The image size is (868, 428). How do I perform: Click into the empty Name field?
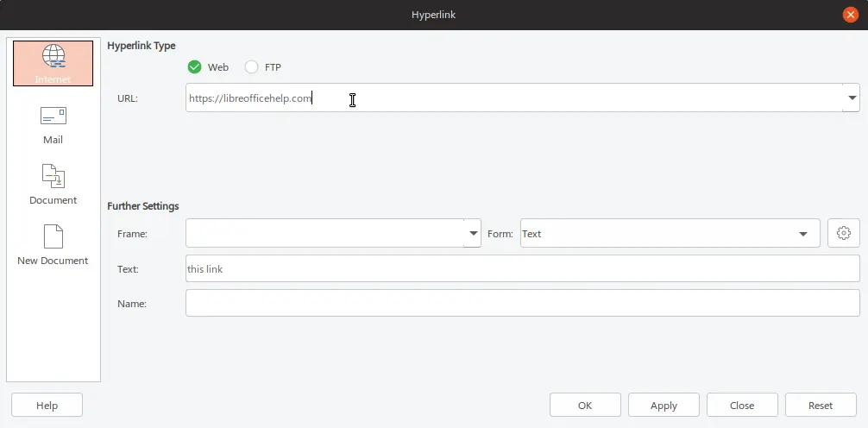[x=522, y=303]
